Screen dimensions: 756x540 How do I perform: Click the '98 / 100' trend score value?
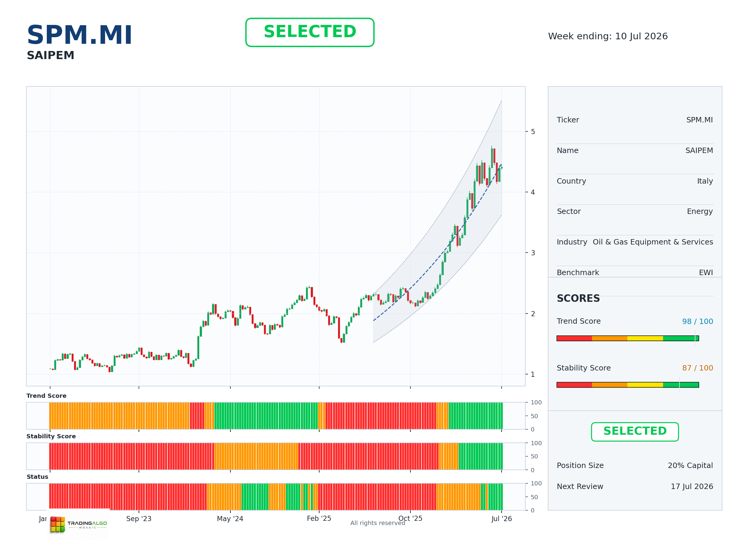[x=697, y=321]
